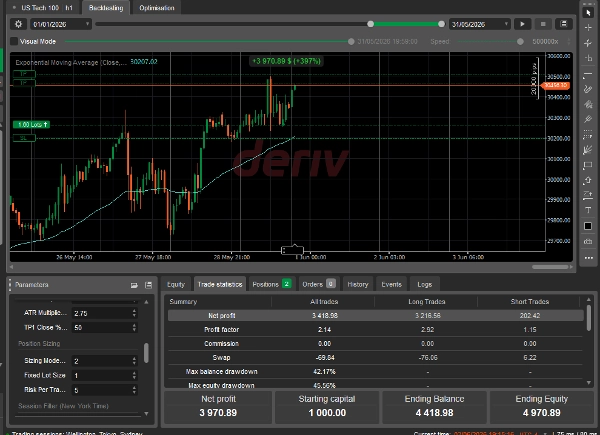Open the Trade statistics tab
The width and height of the screenshot is (600, 435).
[220, 284]
